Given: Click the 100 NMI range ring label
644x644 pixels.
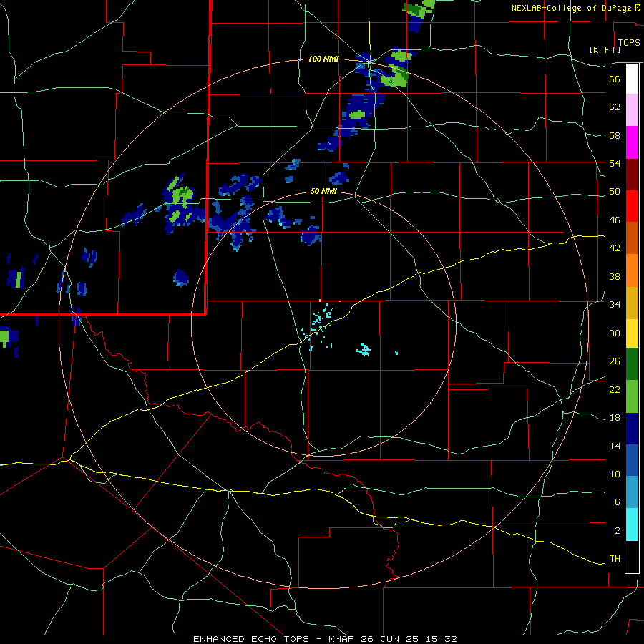Looking at the screenshot, I should pos(323,59).
